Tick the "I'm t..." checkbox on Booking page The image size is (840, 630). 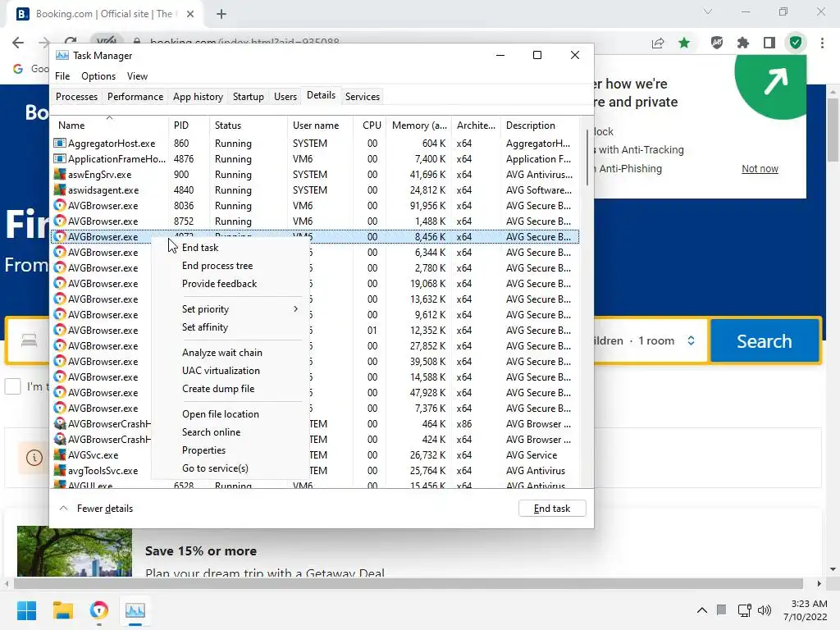13,386
